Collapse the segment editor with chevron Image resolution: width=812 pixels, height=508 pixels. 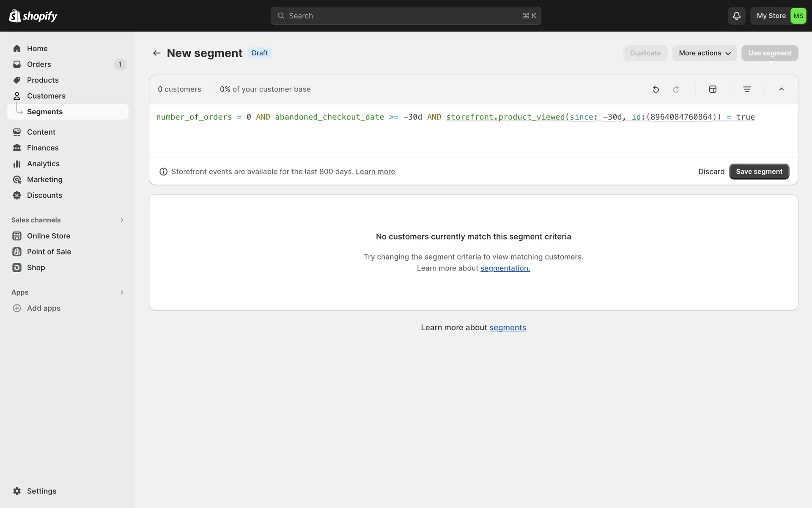click(781, 89)
